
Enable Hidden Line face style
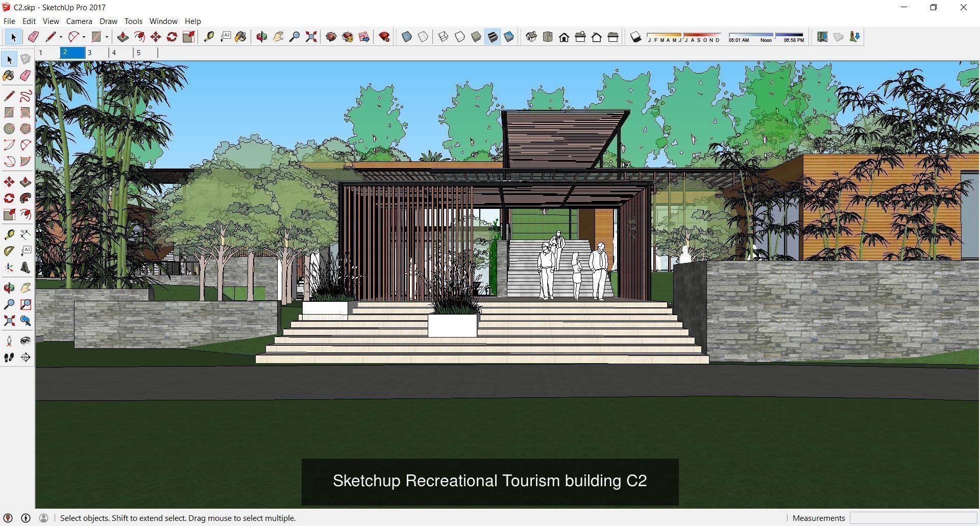pyautogui.click(x=459, y=37)
